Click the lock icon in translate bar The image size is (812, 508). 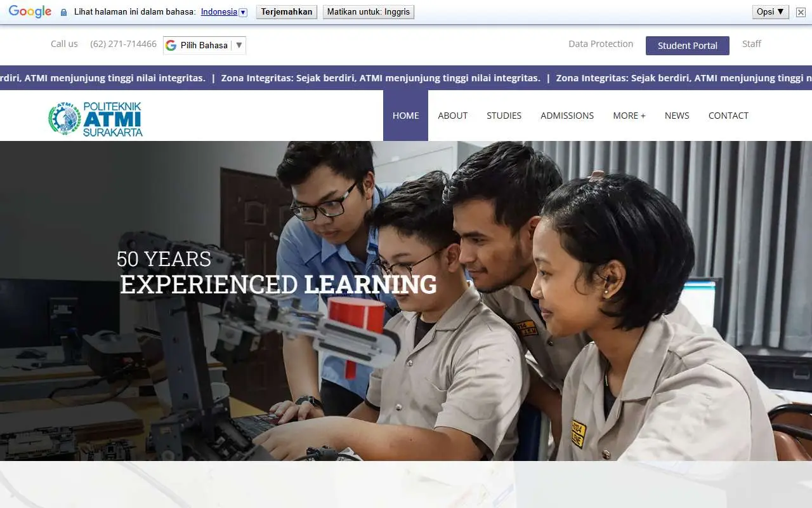click(63, 12)
